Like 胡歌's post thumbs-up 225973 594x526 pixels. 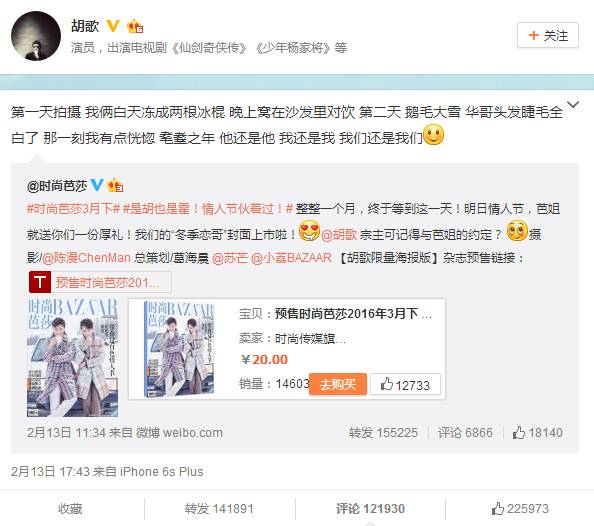520,509
